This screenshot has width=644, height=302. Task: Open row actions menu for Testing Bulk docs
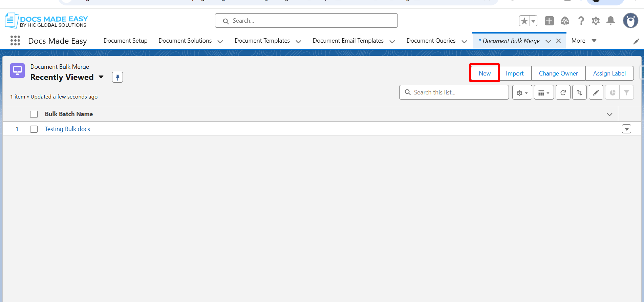point(626,129)
